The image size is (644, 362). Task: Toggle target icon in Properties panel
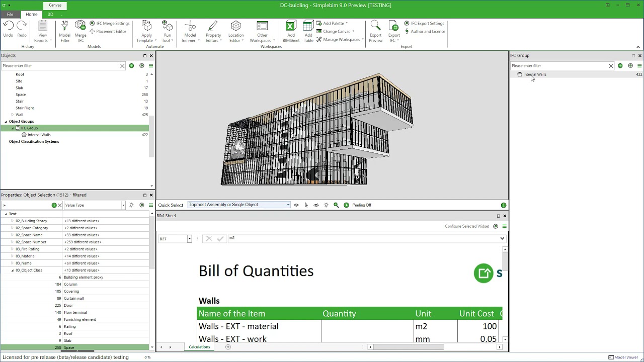coord(141,205)
